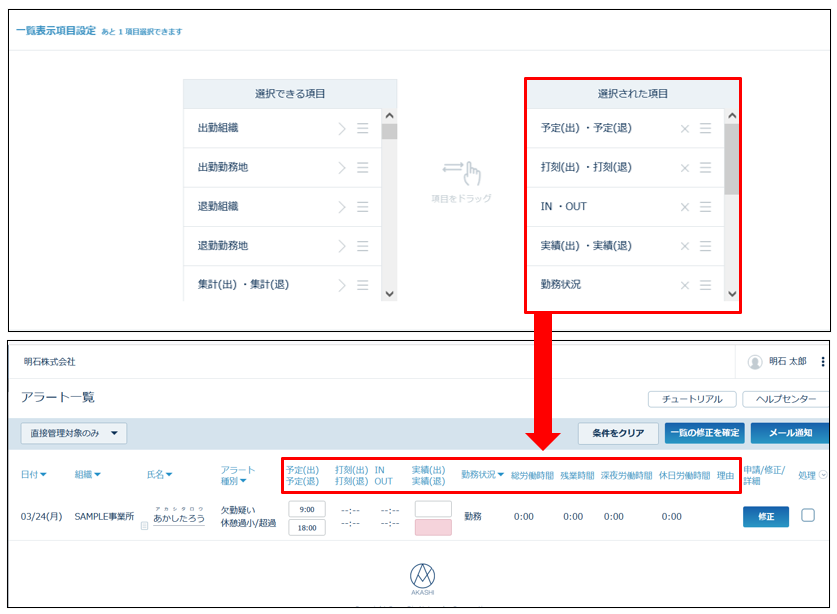
Task: Remove 予定(出)・予定(退) with its X icon
Action: [685, 128]
